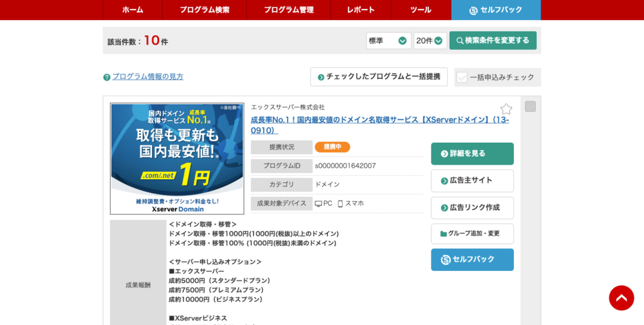644x325 pixels.
Task: Open the プログラム管理 menu tab
Action: 289,10
